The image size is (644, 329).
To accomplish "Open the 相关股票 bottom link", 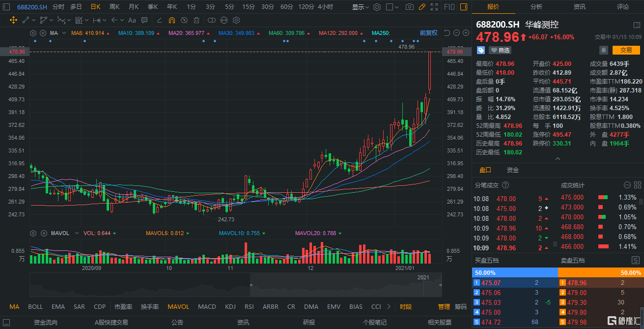I will [x=439, y=323].
